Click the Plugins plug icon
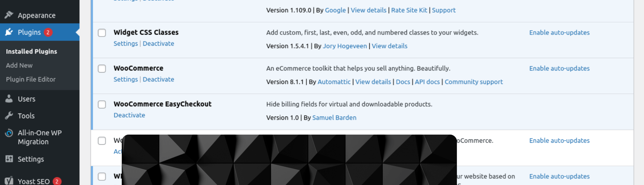 point(9,32)
